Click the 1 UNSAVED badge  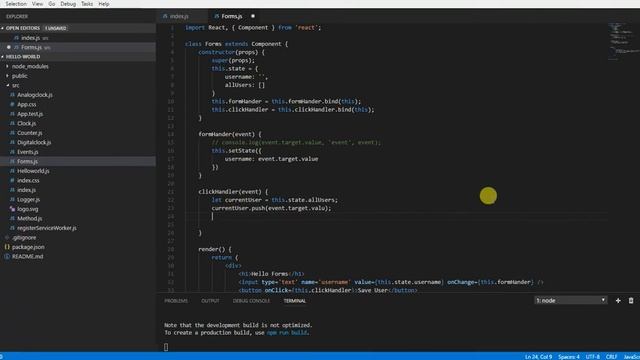coord(56,28)
